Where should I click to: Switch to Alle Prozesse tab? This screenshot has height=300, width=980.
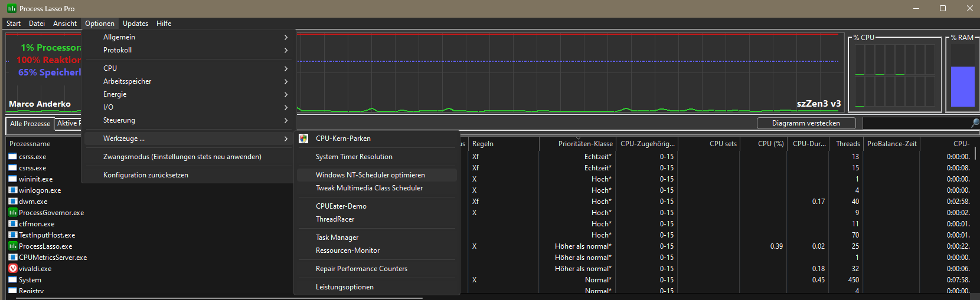[x=30, y=124]
